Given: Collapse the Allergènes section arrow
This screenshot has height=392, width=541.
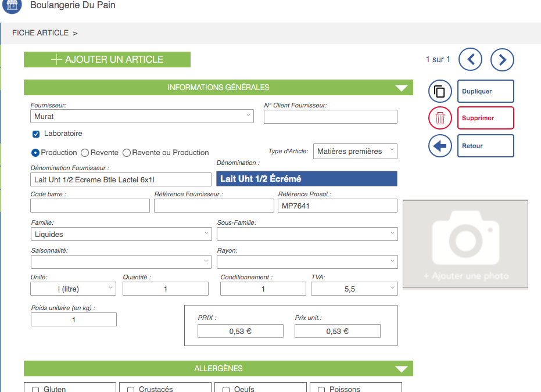Looking at the screenshot, I should 402,369.
